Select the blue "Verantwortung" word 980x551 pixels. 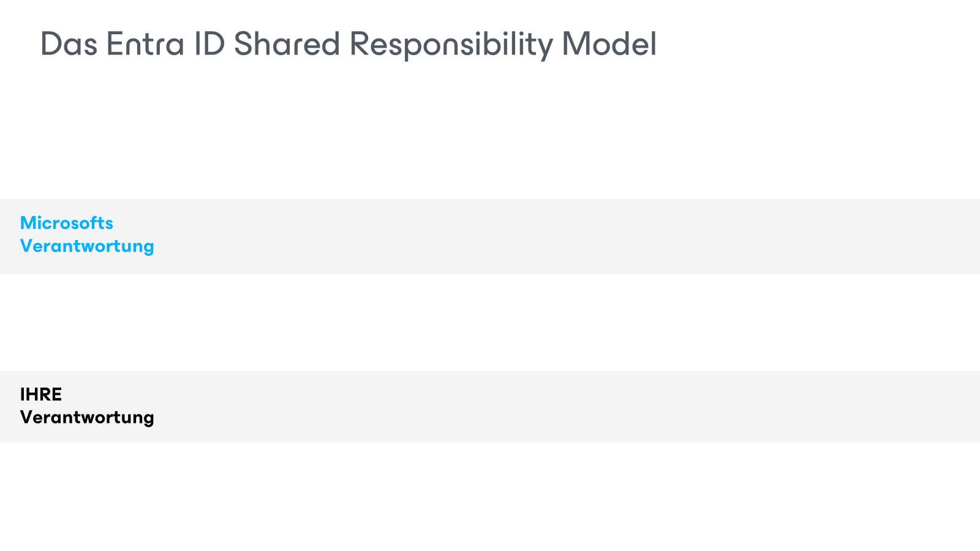87,246
